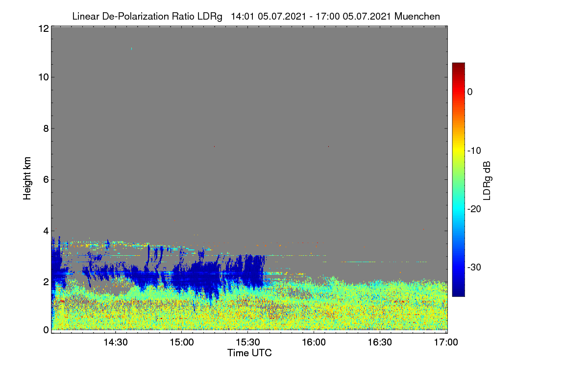Click the 10 km height tick label
588x392 pixels.
[x=43, y=77]
